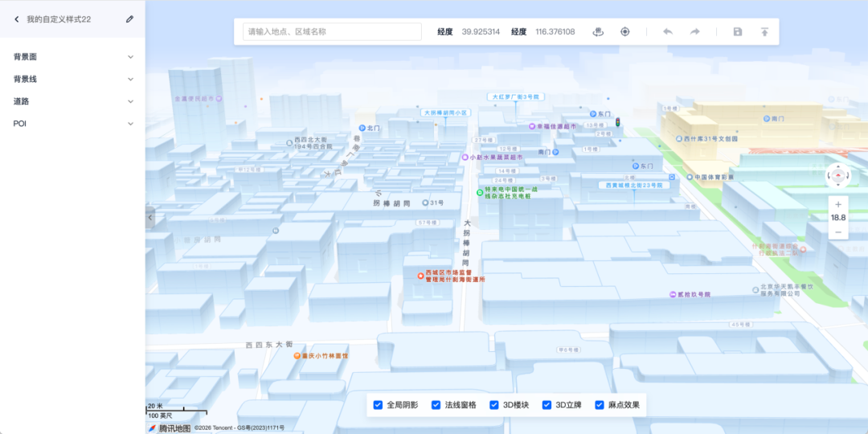This screenshot has height=434, width=868.
Task: Click the 小赵水果蔬菜超市 purple marker
Action: pos(465,158)
